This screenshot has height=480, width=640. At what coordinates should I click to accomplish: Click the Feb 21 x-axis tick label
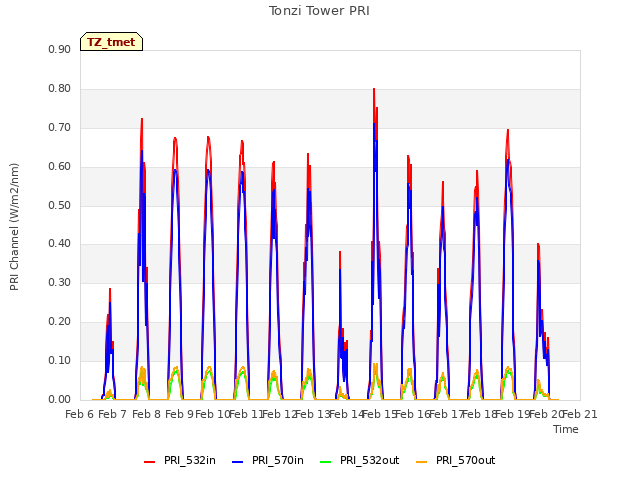[x=580, y=414]
